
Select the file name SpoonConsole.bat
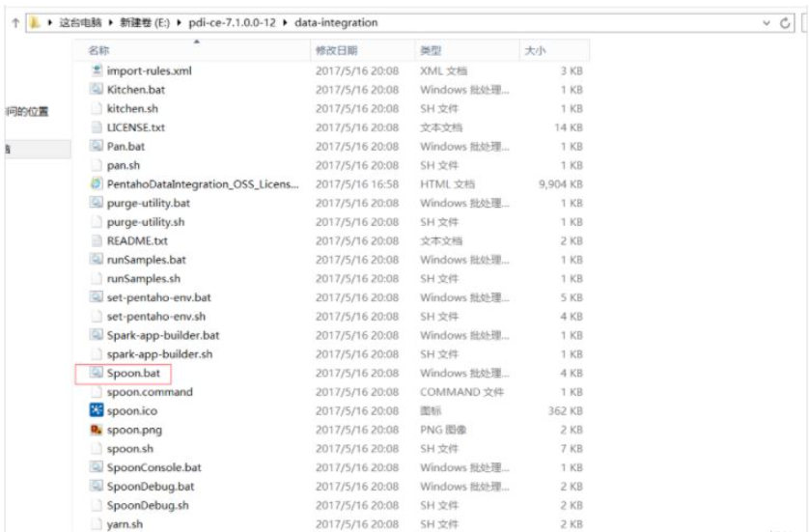click(153, 467)
